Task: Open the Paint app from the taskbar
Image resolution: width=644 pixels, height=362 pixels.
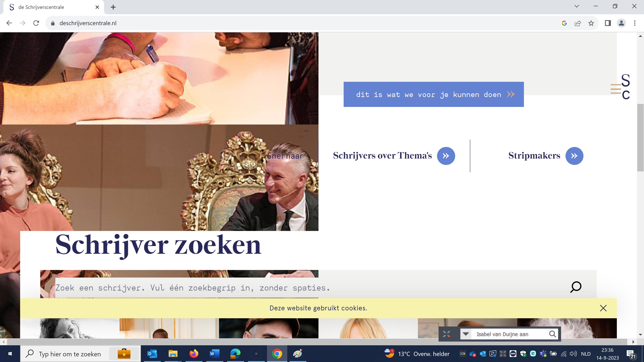Action: [x=298, y=354]
